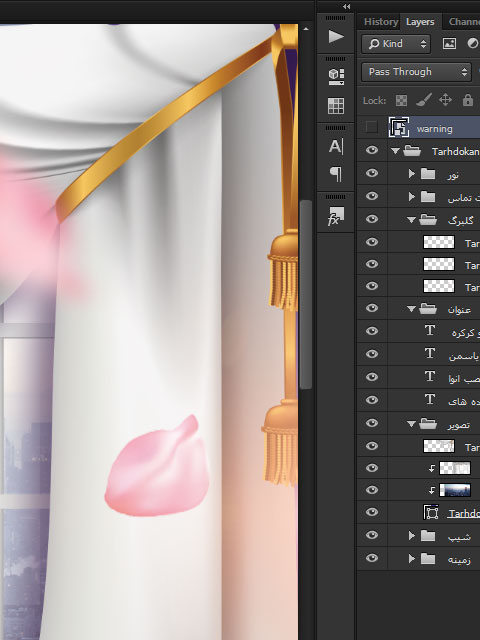Screen dimensions: 480x640
Task: Click the زمینه group folder icon
Action: click(428, 558)
